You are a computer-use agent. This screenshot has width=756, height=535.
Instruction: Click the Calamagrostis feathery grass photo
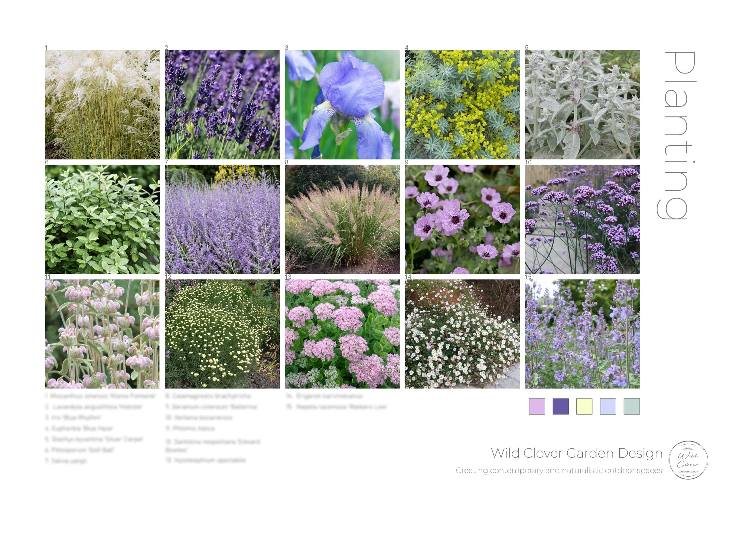click(x=342, y=219)
